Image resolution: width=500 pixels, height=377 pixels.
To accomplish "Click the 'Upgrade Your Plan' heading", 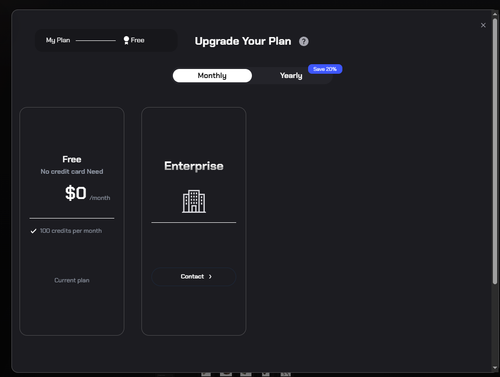I will point(243,41).
